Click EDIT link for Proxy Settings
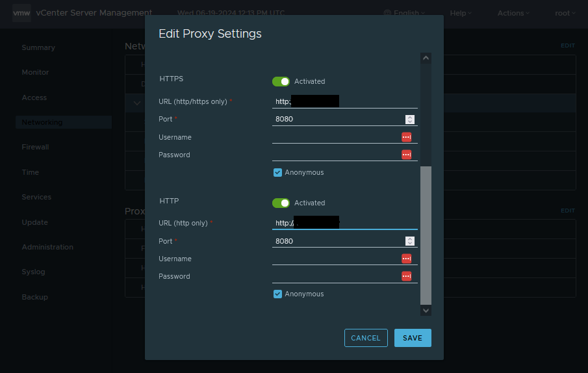This screenshot has width=588, height=373. pyautogui.click(x=568, y=211)
